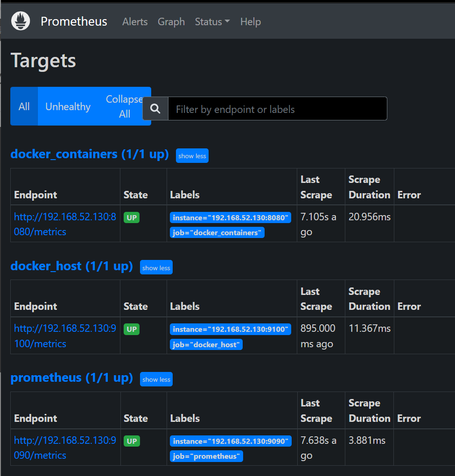455x476 pixels.
Task: Click Labels column header in docker_host table
Action: coord(184,307)
